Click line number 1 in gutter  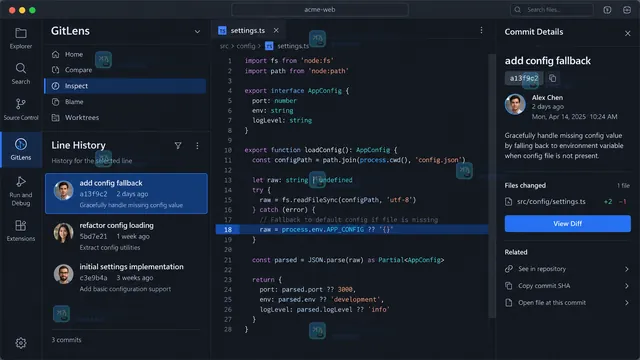(230, 61)
